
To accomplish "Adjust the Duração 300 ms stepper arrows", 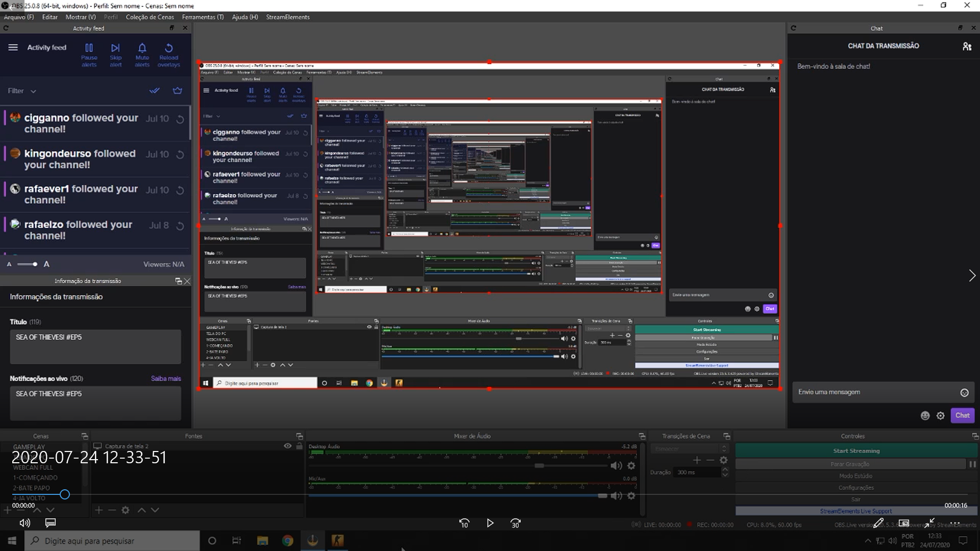I will tap(725, 472).
